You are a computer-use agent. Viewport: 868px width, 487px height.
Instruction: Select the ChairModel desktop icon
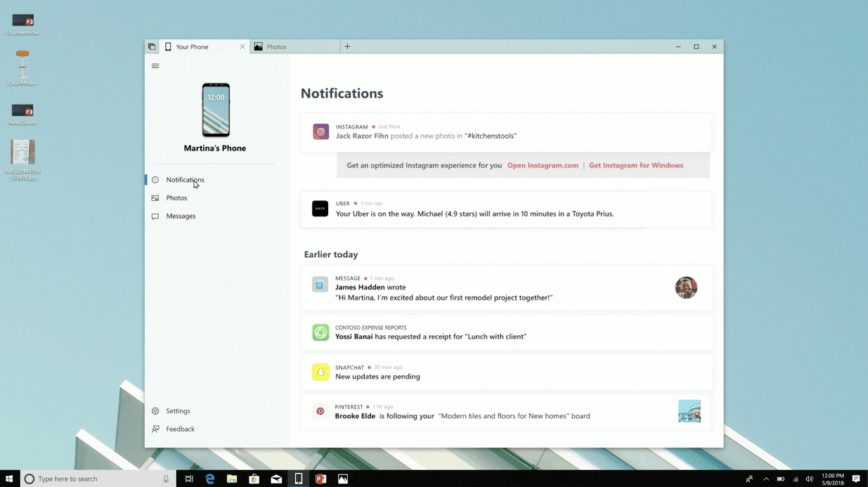22,67
